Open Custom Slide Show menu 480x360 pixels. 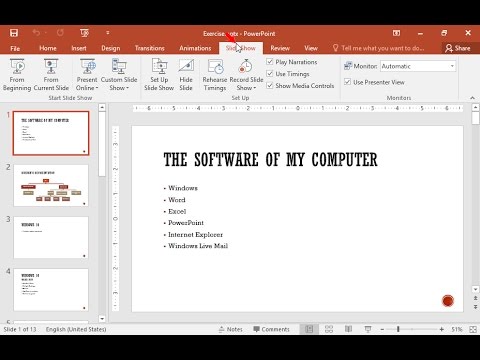pos(119,75)
